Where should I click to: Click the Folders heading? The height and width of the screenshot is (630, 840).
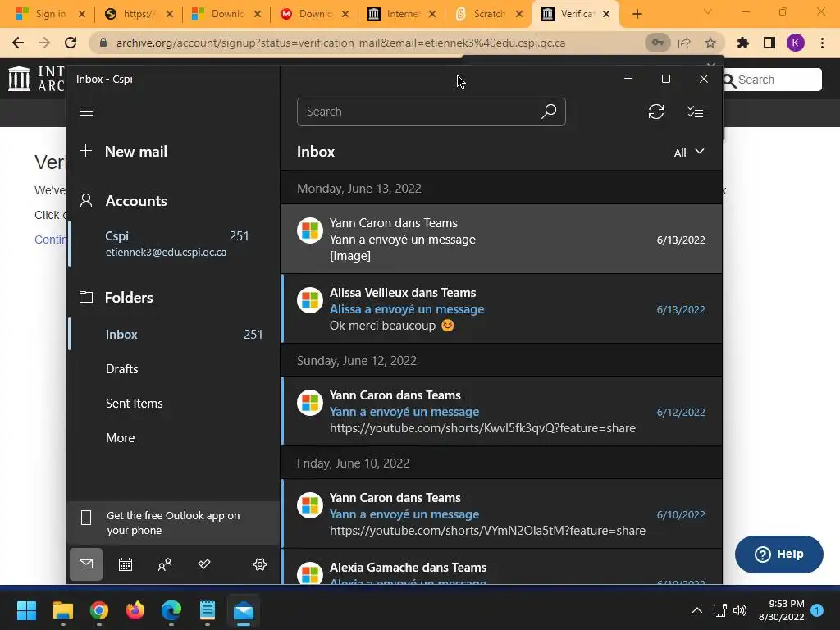click(x=129, y=297)
